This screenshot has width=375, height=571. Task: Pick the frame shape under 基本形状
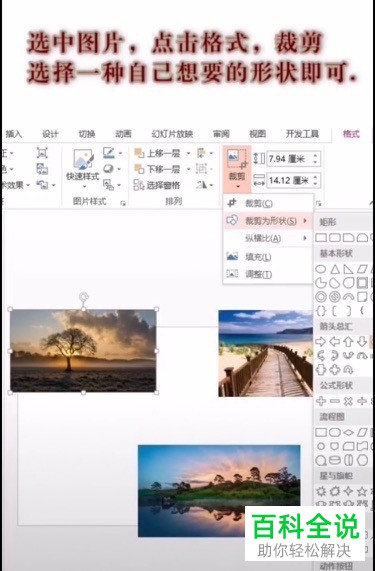coord(362,283)
